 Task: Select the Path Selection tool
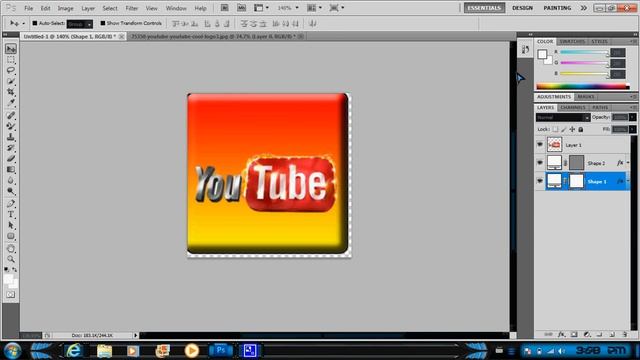11,225
